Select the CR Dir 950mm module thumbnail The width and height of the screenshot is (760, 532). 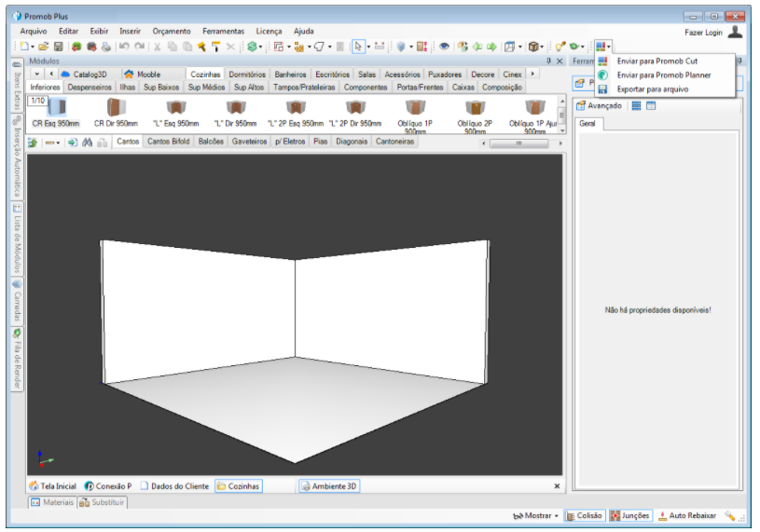click(x=116, y=113)
